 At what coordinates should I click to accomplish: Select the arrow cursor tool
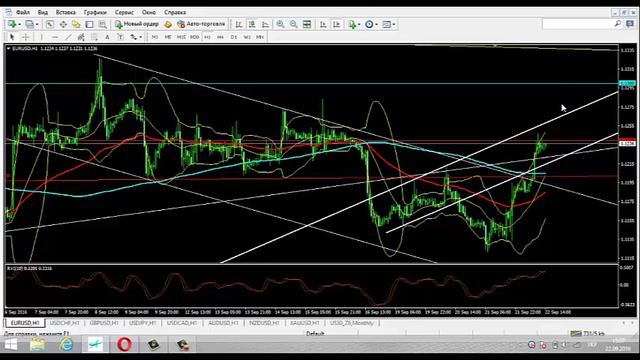(12, 37)
